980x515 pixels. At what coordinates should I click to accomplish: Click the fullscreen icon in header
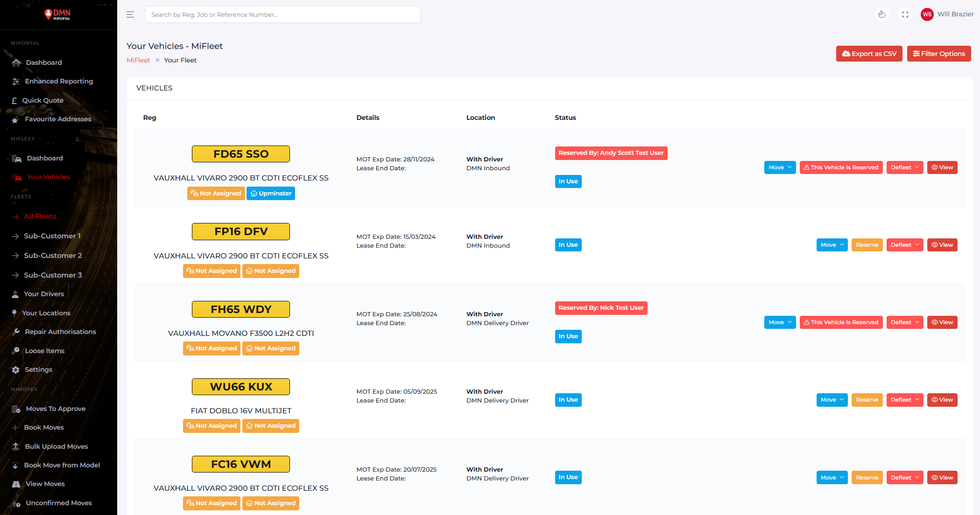905,14
